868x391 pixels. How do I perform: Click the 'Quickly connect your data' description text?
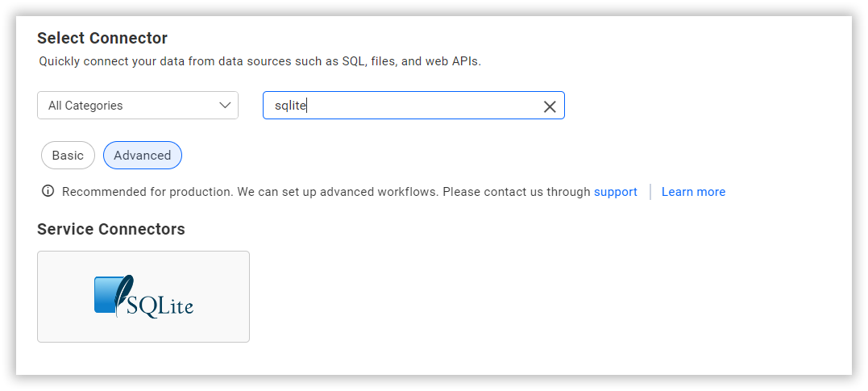(260, 61)
